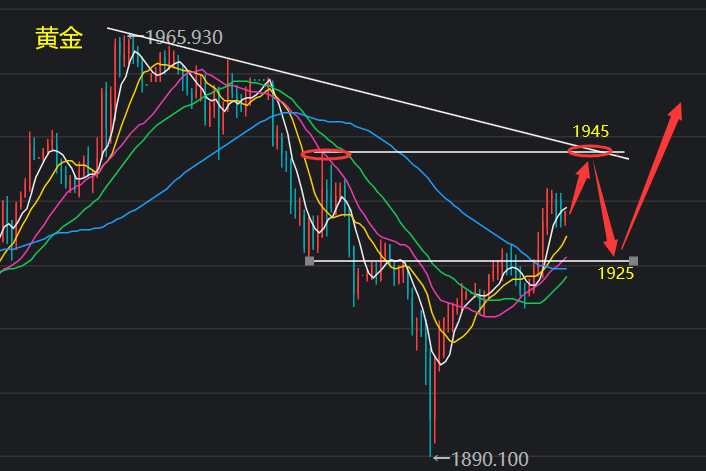The height and width of the screenshot is (471, 706).
Task: Click the 1890.100 low price label
Action: 489,460
